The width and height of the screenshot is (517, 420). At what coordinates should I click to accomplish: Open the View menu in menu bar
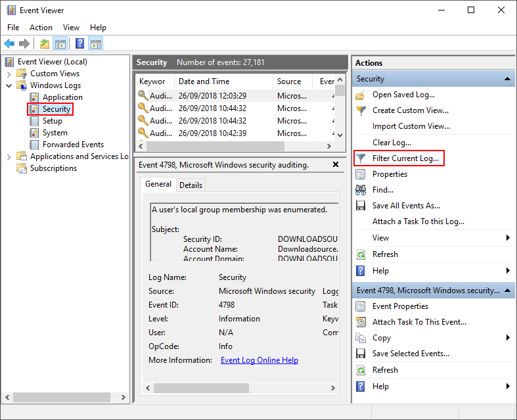coord(71,28)
